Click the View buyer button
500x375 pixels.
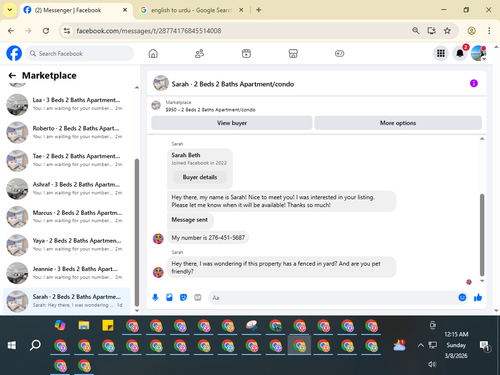(x=232, y=123)
